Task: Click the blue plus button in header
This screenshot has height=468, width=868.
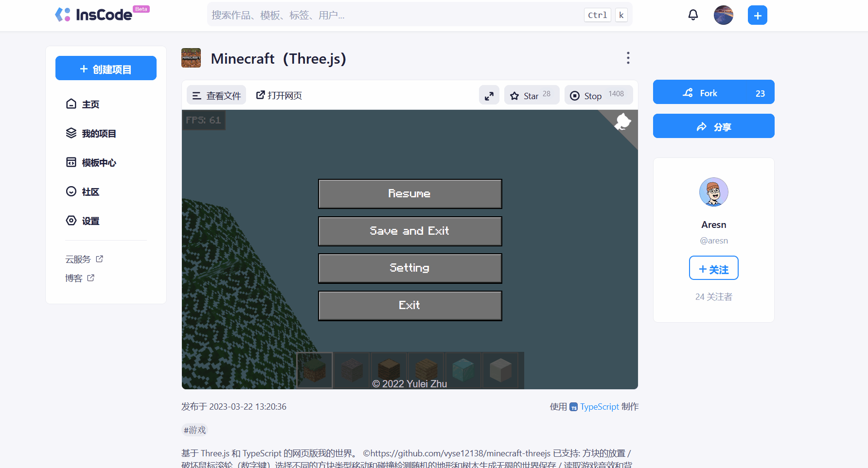Action: (757, 15)
